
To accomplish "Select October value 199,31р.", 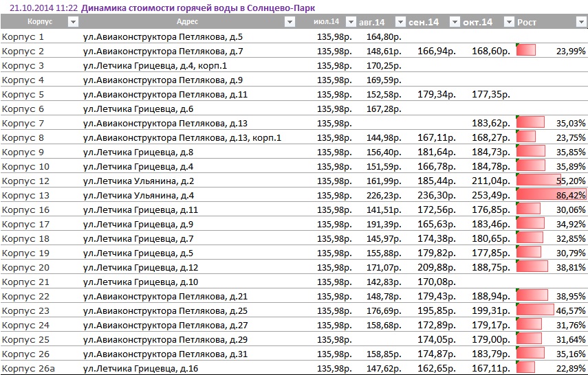I will pos(491,310).
